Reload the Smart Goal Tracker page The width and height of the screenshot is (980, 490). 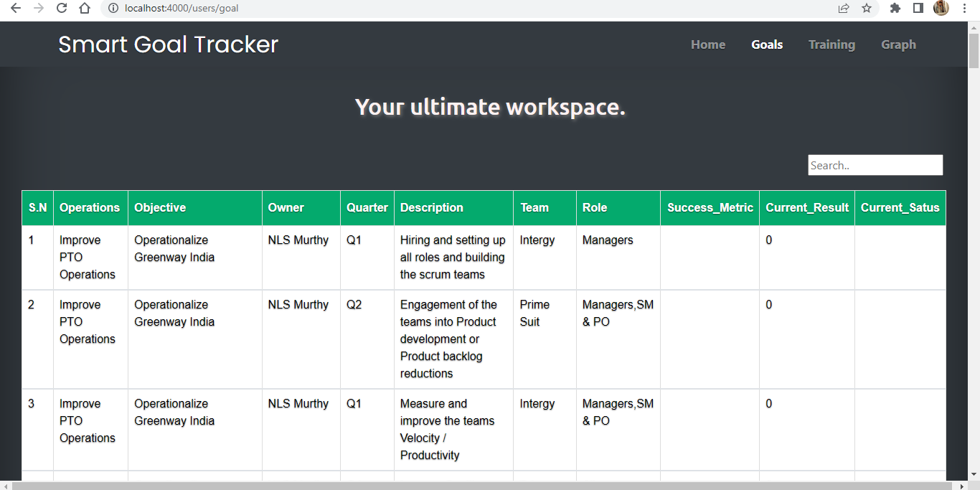tap(60, 9)
